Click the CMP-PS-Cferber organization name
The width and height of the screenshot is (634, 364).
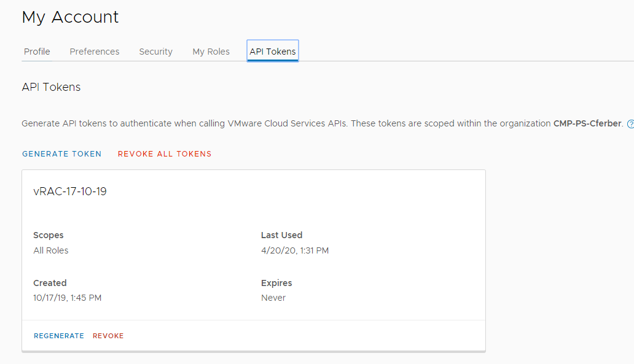[587, 123]
